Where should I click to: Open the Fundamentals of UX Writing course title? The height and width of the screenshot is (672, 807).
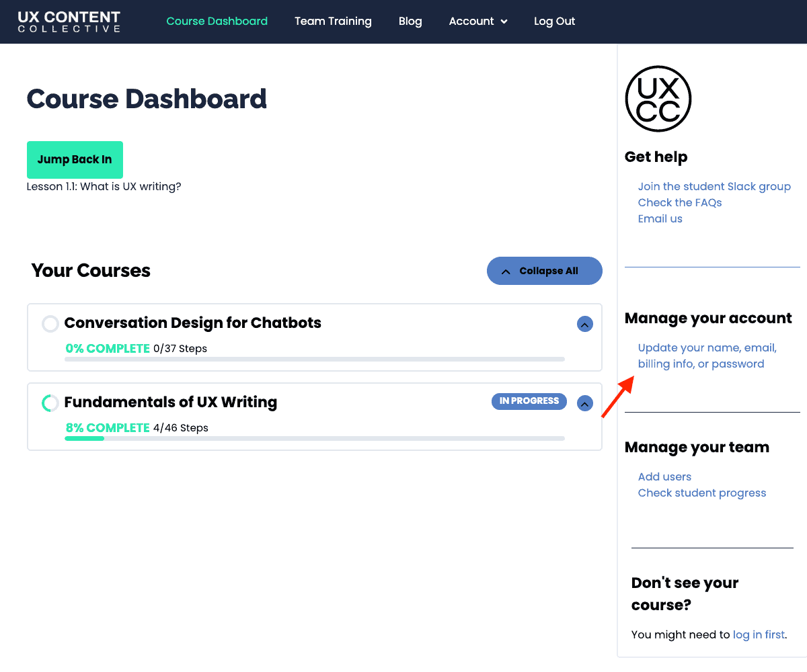(x=171, y=403)
